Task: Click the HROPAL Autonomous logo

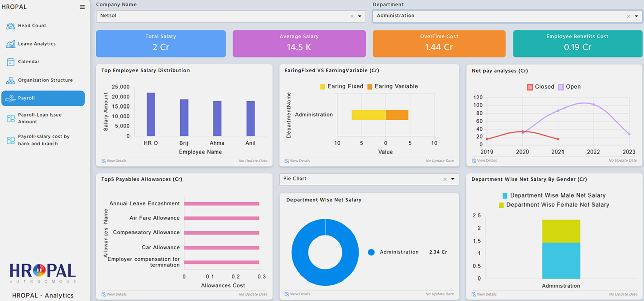Action: coord(43,273)
